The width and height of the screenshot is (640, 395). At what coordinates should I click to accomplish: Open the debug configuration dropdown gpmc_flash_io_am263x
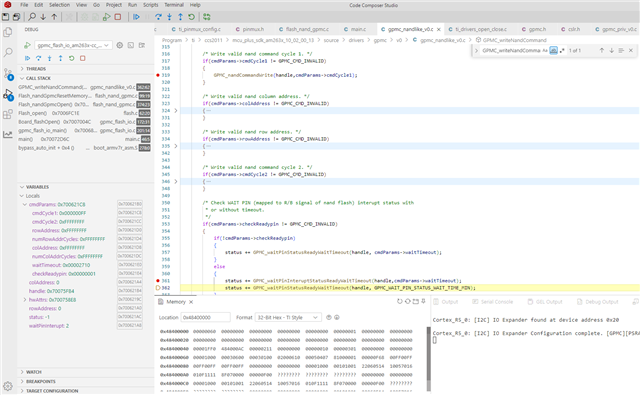click(x=73, y=45)
